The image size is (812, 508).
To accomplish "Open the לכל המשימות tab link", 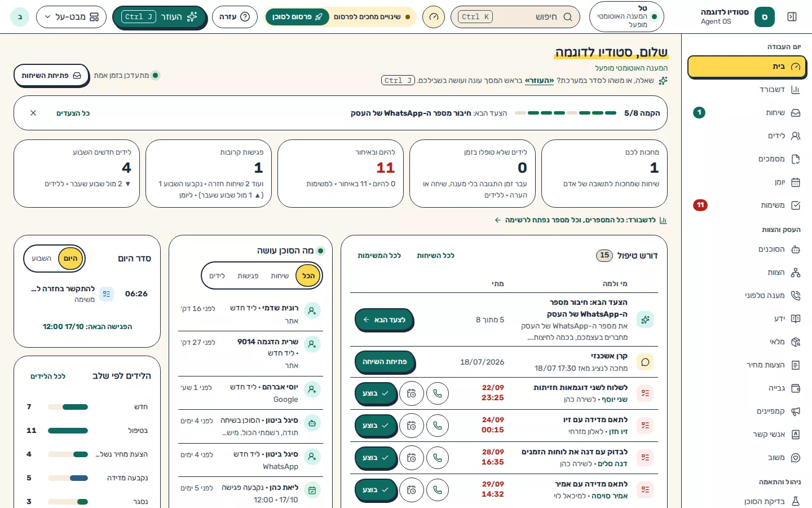I will (x=379, y=256).
